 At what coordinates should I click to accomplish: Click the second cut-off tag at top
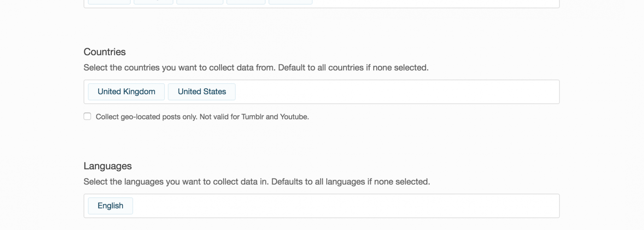pyautogui.click(x=153, y=2)
